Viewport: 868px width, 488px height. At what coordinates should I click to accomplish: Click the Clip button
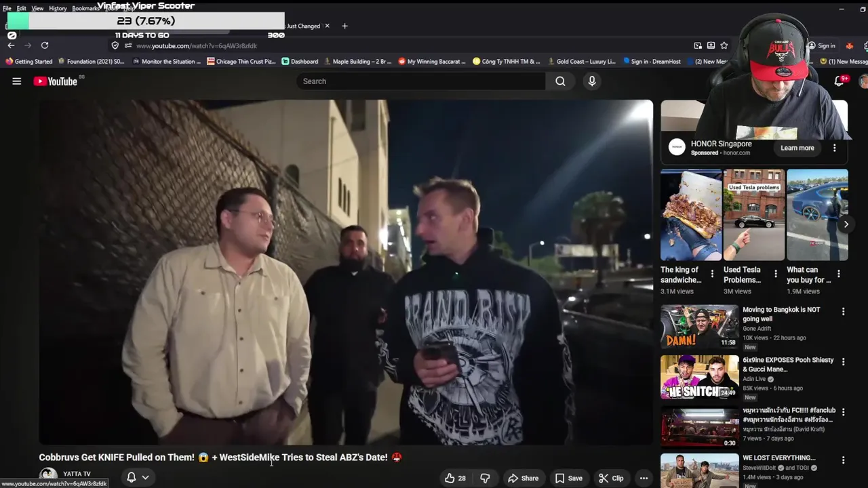(611, 478)
